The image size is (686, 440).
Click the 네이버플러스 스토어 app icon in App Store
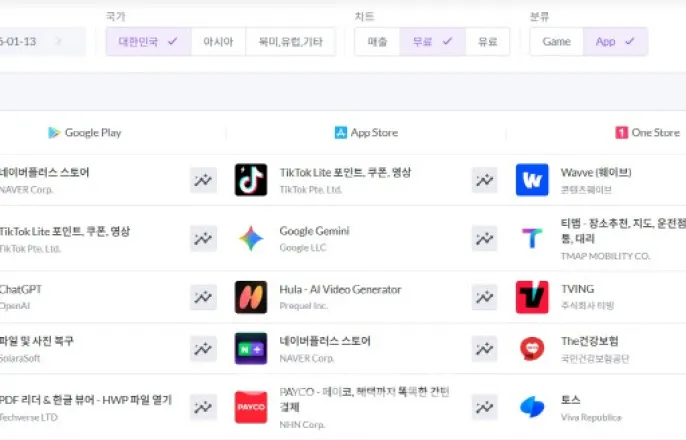251,349
